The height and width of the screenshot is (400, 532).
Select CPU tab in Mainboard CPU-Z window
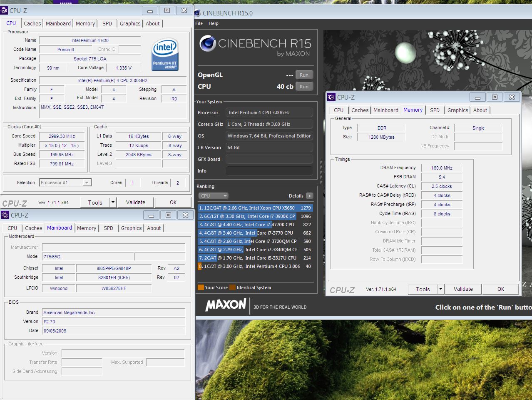pyautogui.click(x=12, y=228)
